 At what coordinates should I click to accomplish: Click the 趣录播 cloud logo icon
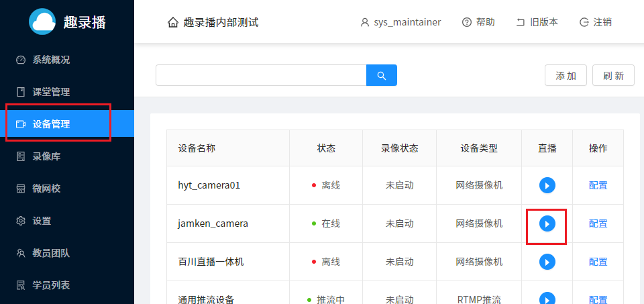point(42,21)
